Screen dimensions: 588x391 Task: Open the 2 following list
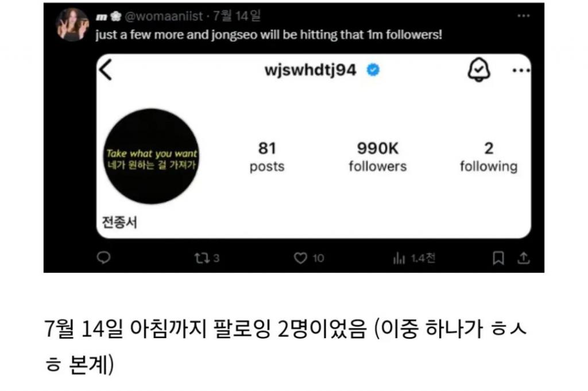pyautogui.click(x=489, y=157)
